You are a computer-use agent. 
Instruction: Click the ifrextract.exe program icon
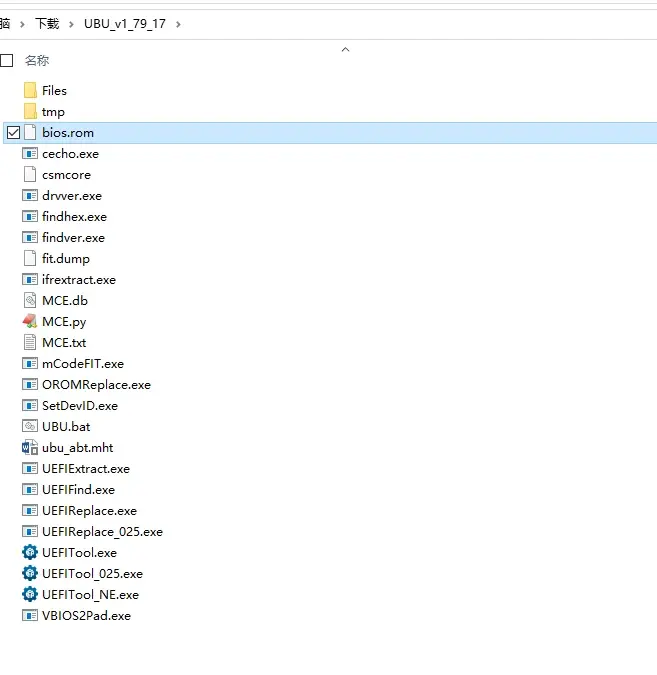coord(30,280)
